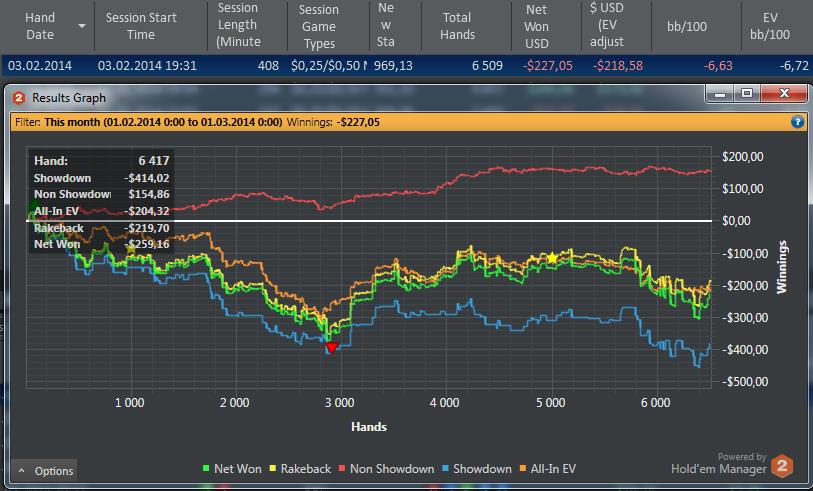Expand the Options panel

[45, 471]
